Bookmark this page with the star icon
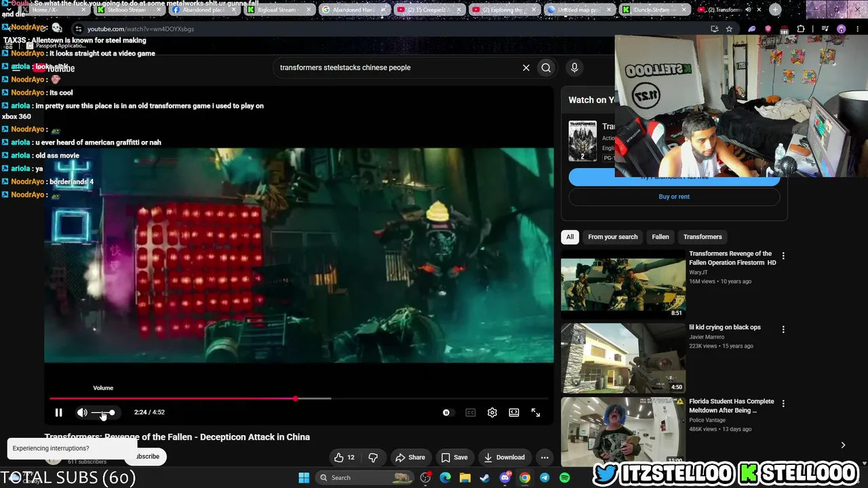This screenshot has width=868, height=488. [729, 29]
